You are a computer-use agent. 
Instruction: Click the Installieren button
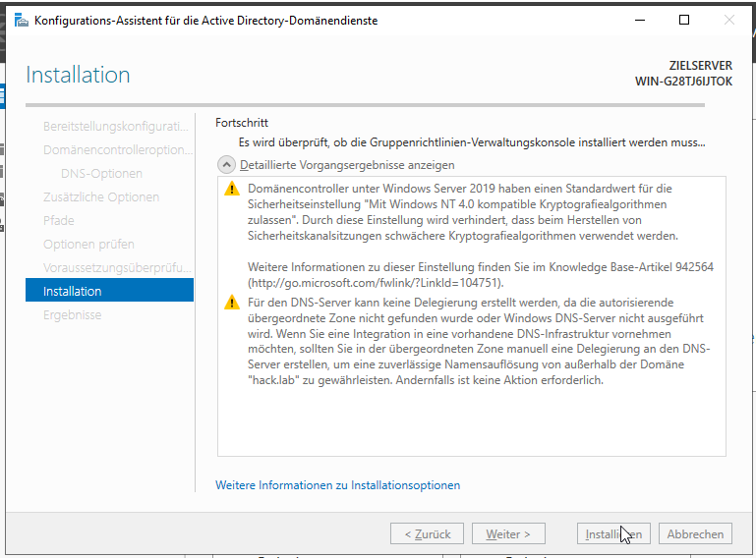(x=612, y=534)
